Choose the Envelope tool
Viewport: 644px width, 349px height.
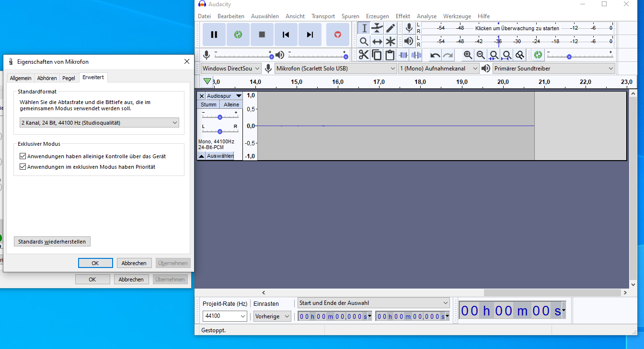point(378,28)
